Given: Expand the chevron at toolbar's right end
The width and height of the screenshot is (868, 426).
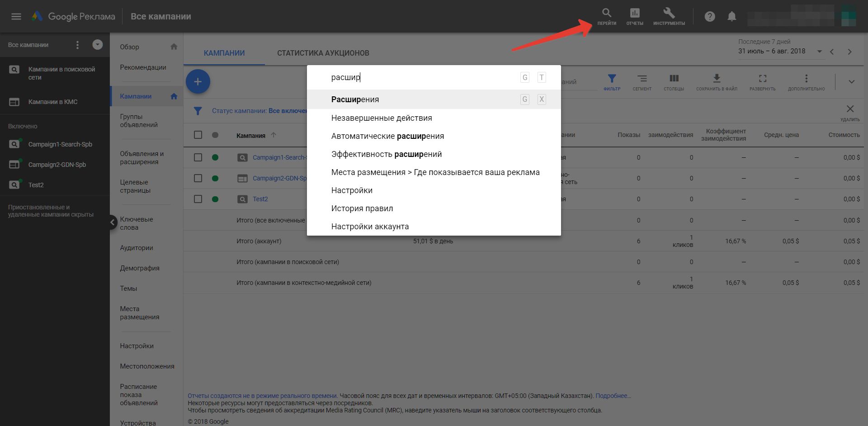Looking at the screenshot, I should click(851, 82).
